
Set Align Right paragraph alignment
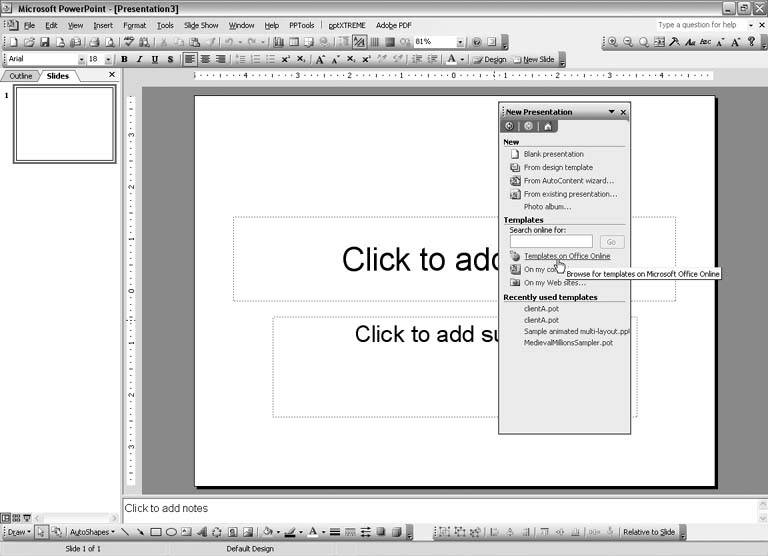tap(220, 59)
